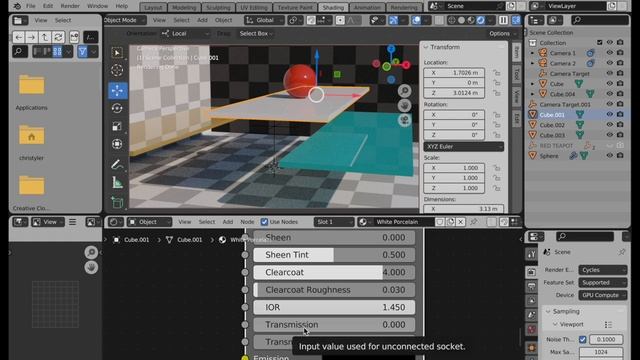Image resolution: width=640 pixels, height=360 pixels.
Task: Open Slot 1 material slot dropdown
Action: [x=334, y=222]
